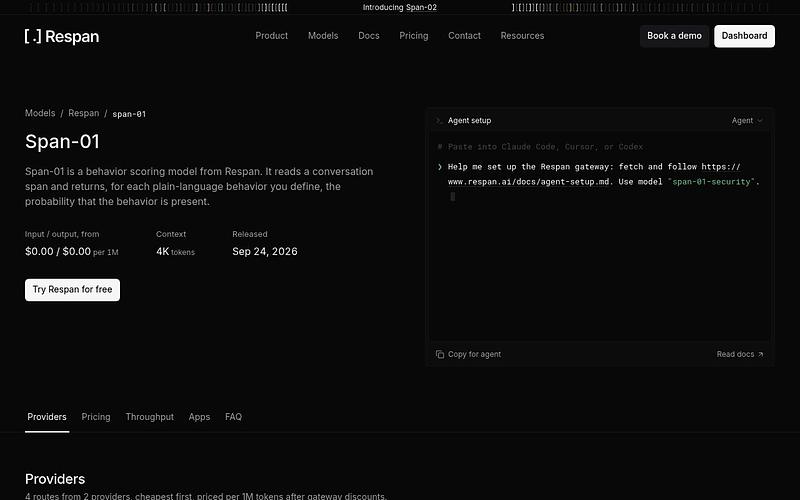Open the Read docs link
Viewport: 800px width, 500px height.
[740, 354]
